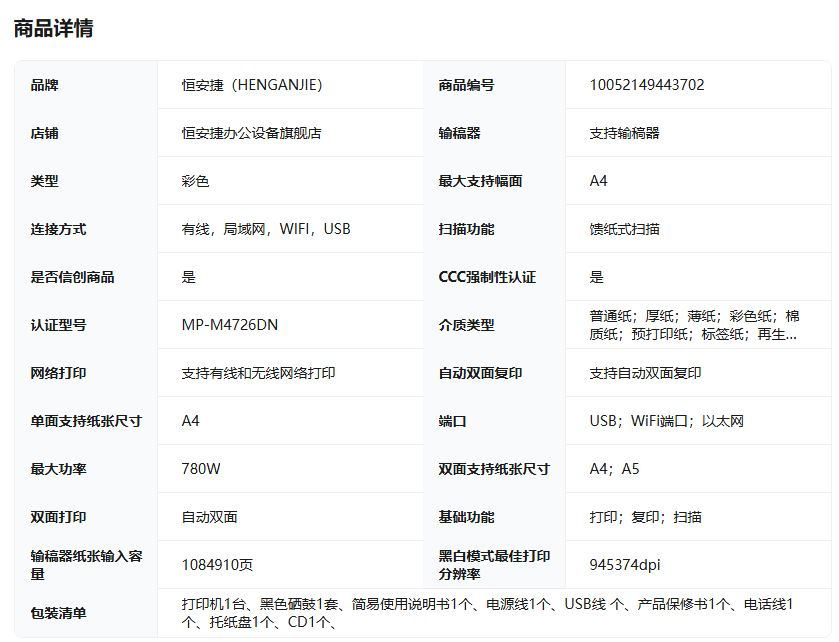
Task: Click the 自动双面复印 label
Action: 480,373
